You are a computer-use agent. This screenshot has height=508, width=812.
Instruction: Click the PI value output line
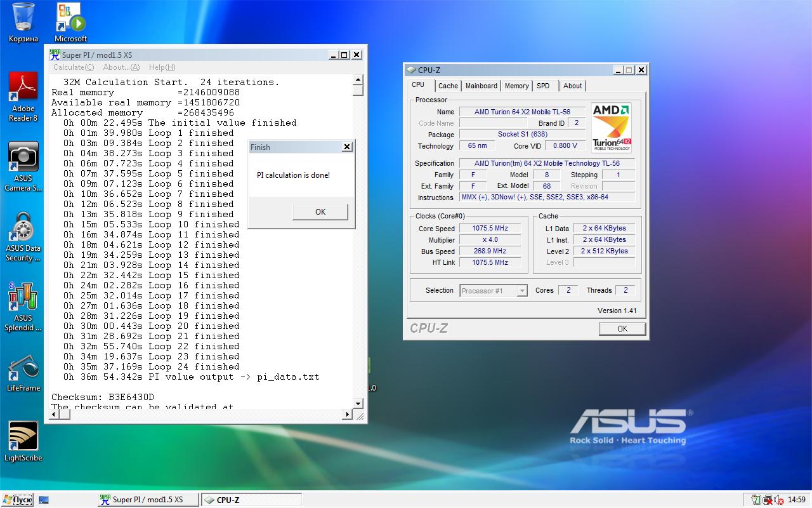point(191,377)
